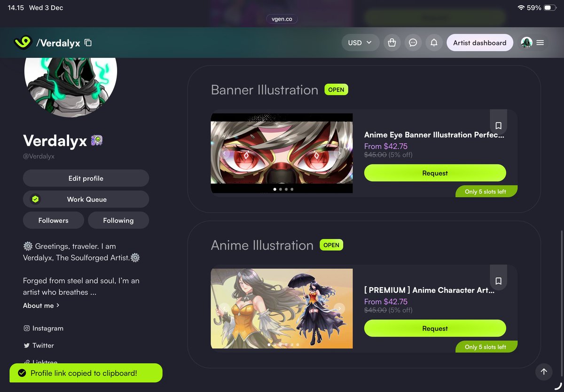564x392 pixels.
Task: View Followers list
Action: click(x=54, y=220)
